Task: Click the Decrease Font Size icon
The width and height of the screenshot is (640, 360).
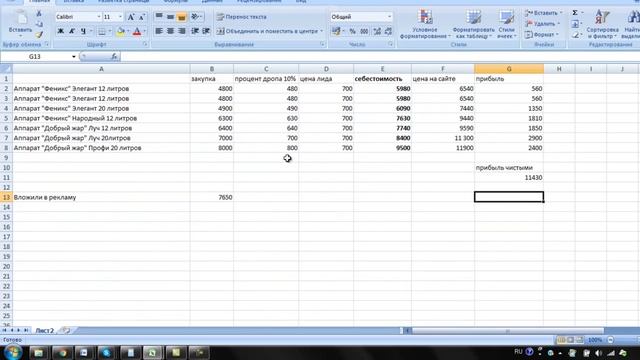Action: point(142,17)
